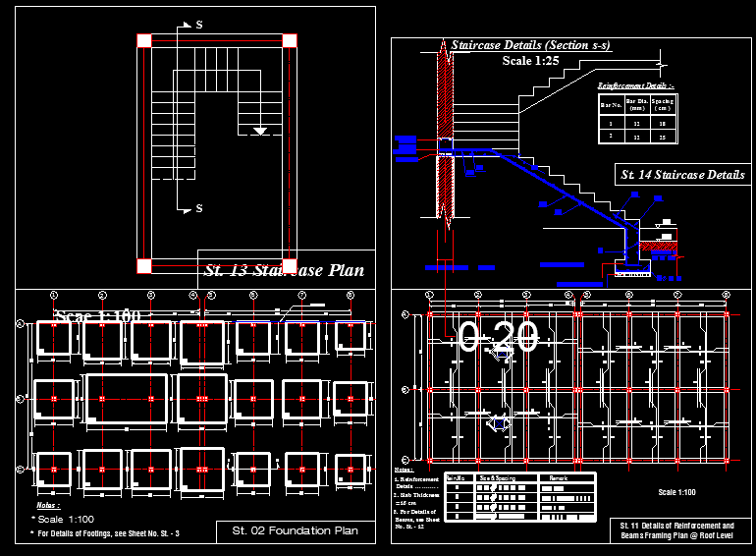
Task: Select the 'St. 02 Foundation Plan' title box
Action: click(x=295, y=531)
